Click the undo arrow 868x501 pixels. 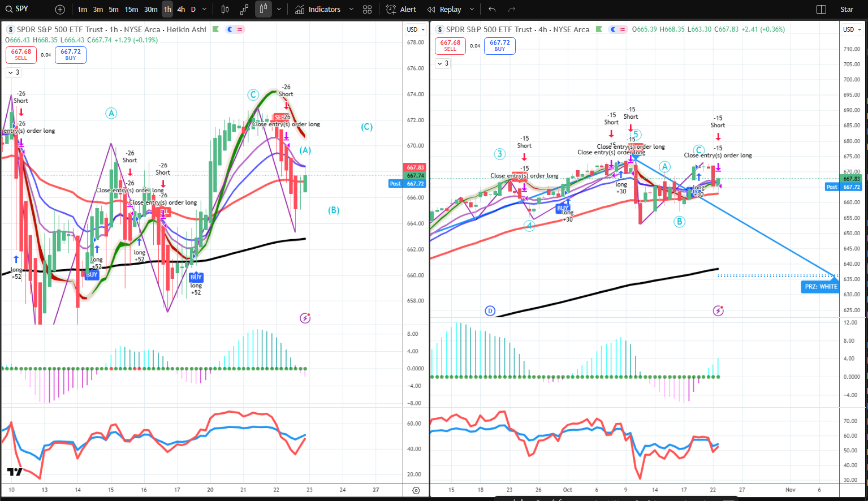pyautogui.click(x=492, y=10)
